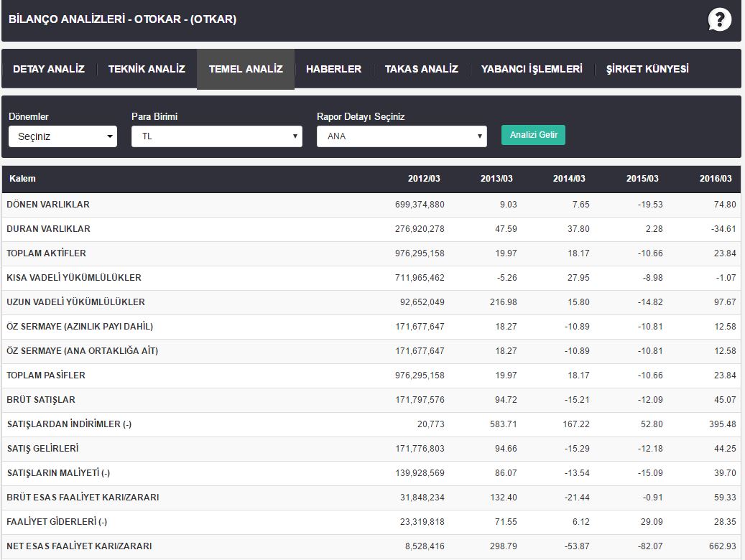Screen dimensions: 745x560
Task: Click the value -53.87
Action: click(577, 546)
